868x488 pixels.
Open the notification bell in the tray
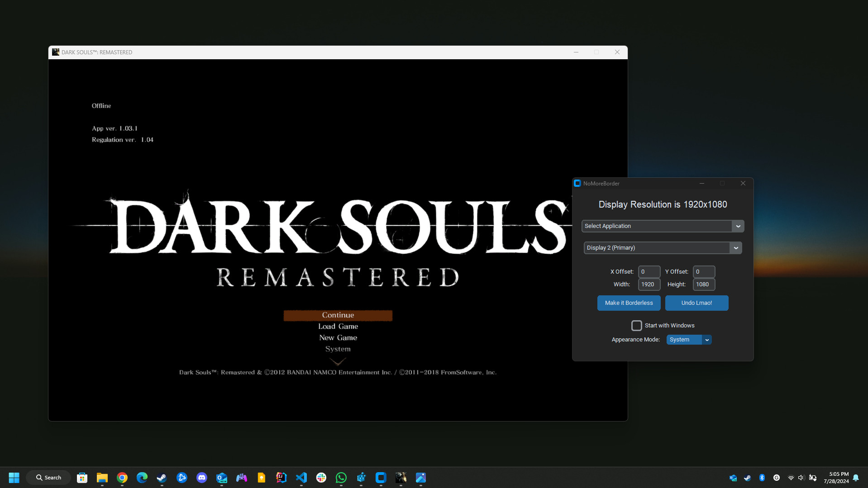[856, 478]
